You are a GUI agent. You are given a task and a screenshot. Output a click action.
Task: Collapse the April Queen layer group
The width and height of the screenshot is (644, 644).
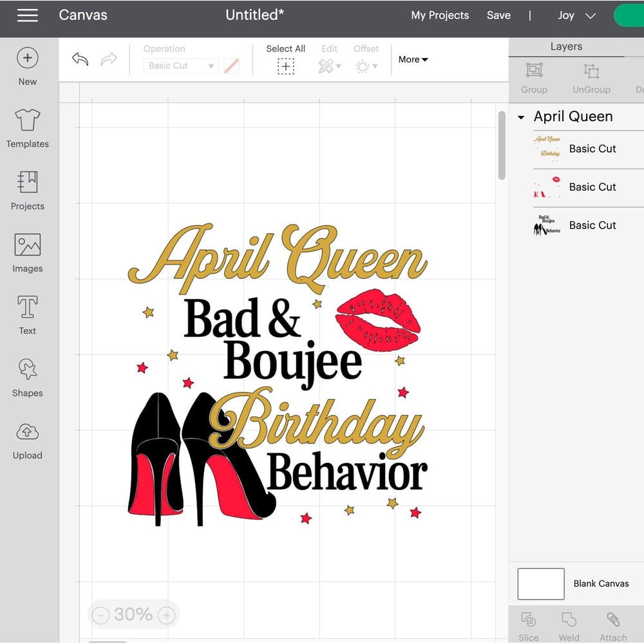[521, 117]
